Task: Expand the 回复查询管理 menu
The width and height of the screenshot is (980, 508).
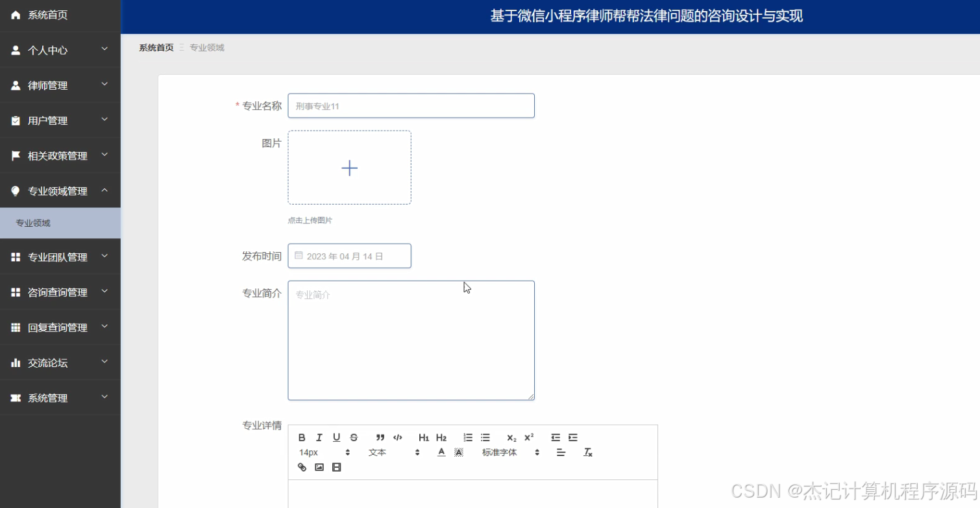Action: point(60,327)
